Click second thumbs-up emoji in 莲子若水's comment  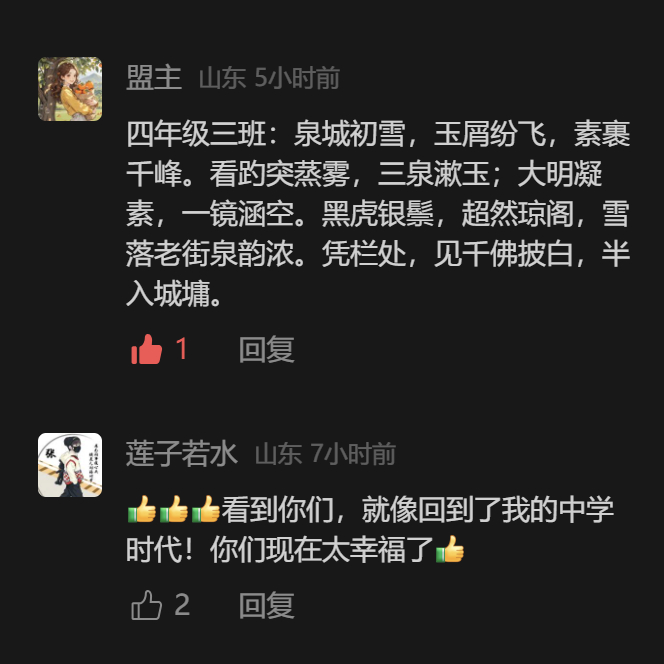click(x=174, y=509)
